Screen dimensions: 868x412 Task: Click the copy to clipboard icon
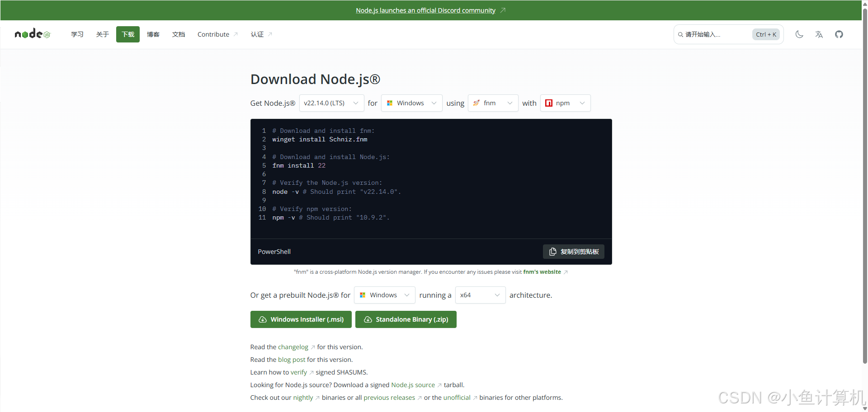coord(552,252)
